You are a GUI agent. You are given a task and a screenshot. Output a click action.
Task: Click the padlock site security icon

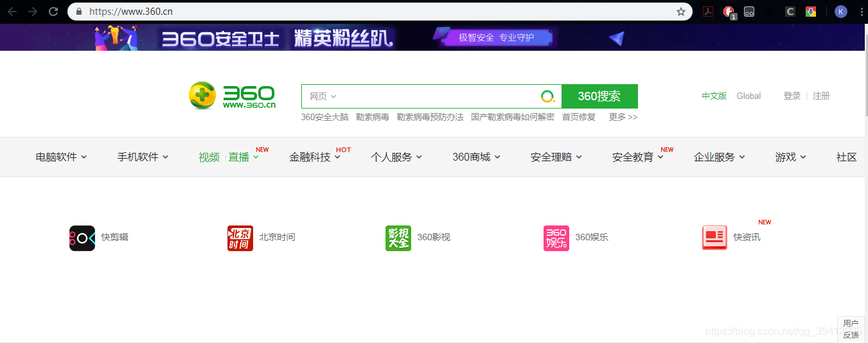tap(79, 12)
